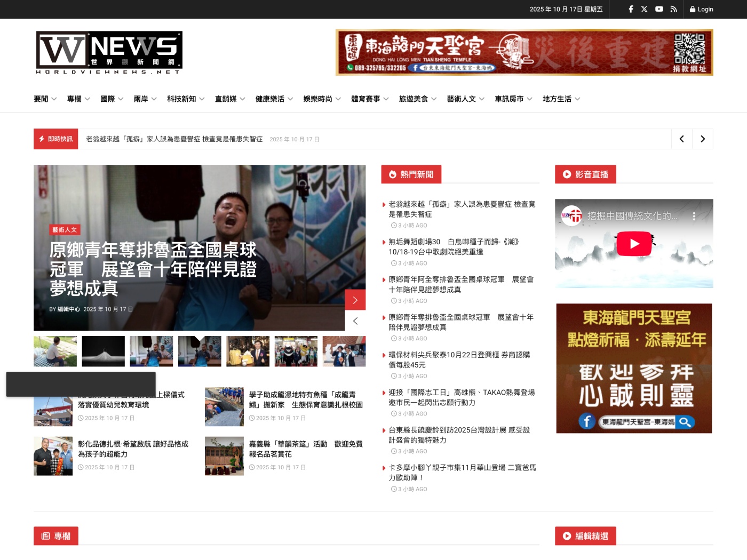Show previous breaking news ticker item
The image size is (747, 560).
coord(681,139)
